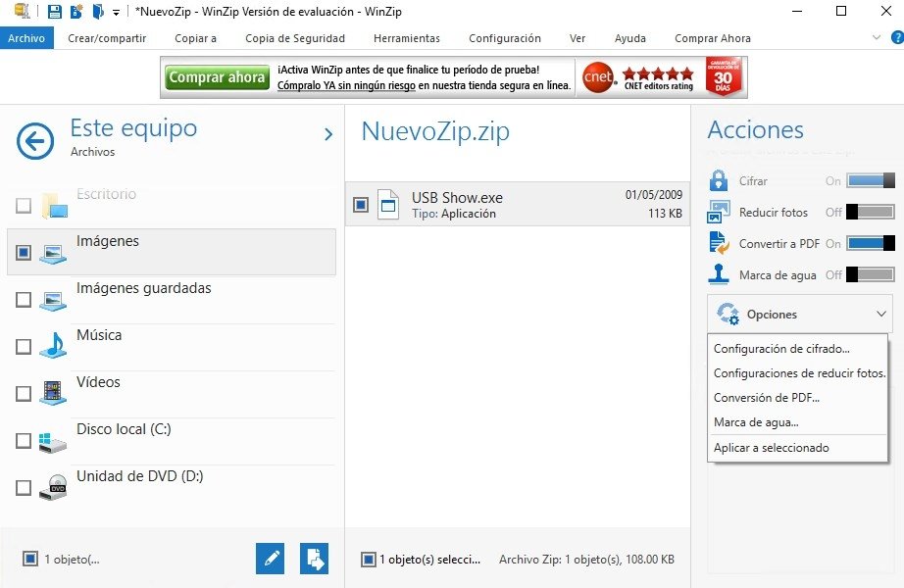
Task: Click the add to zip arrow button
Action: point(314,558)
